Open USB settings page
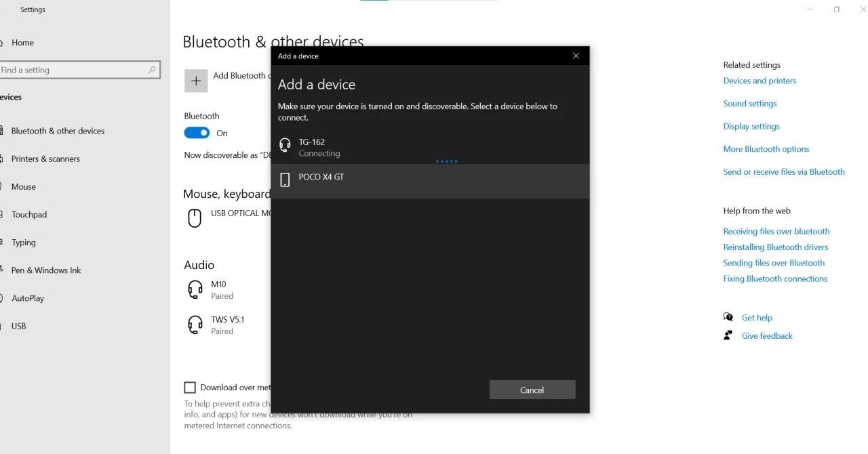868x454 pixels. [x=19, y=326]
